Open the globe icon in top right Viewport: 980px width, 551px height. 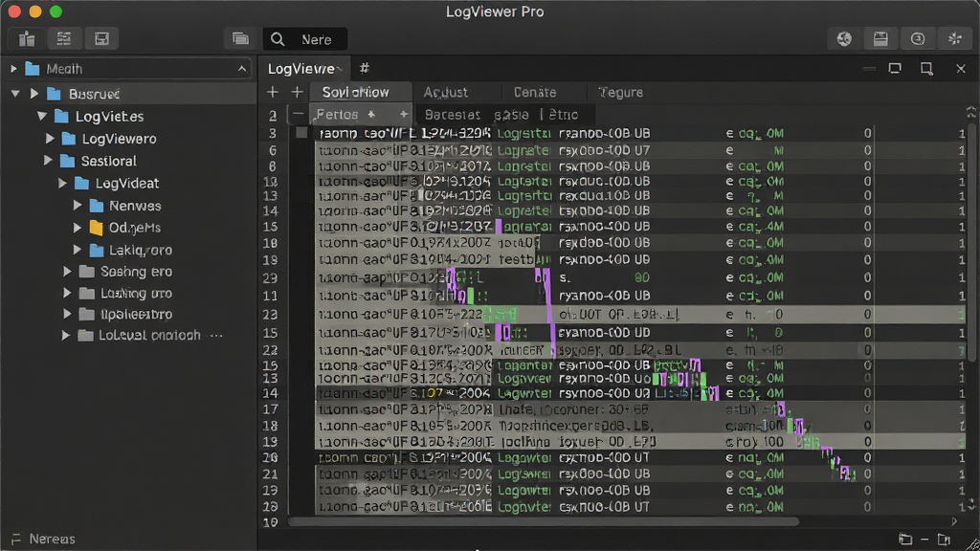(844, 38)
